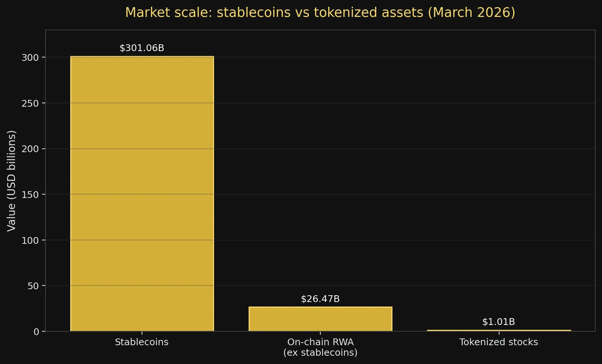Click the "(March 2026)" date in the title
This screenshot has width=602, height=364.
tap(471, 12)
